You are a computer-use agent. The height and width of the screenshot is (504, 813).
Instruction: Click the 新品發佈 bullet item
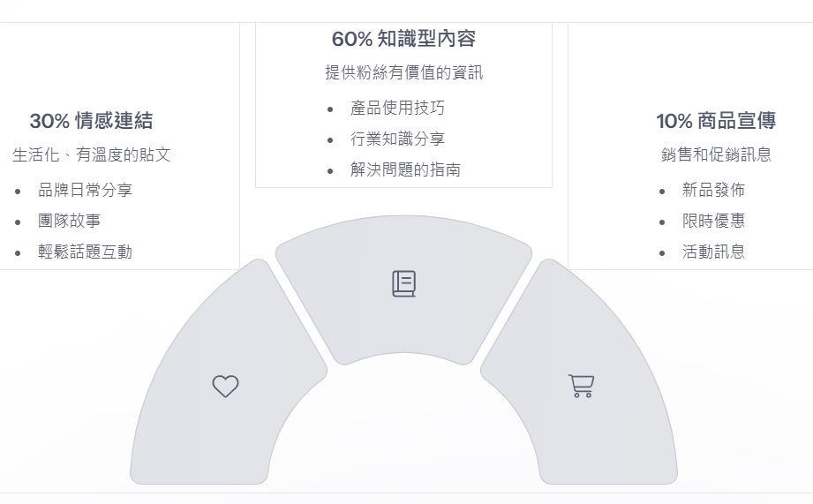tap(713, 190)
